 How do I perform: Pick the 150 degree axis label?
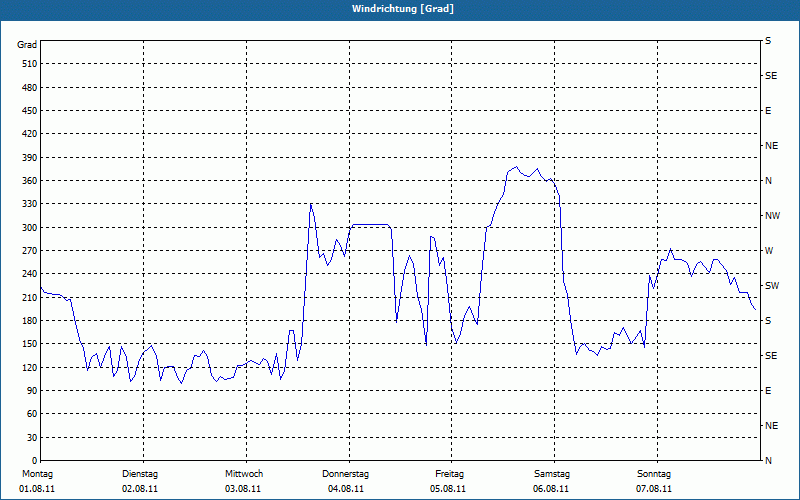(x=30, y=344)
